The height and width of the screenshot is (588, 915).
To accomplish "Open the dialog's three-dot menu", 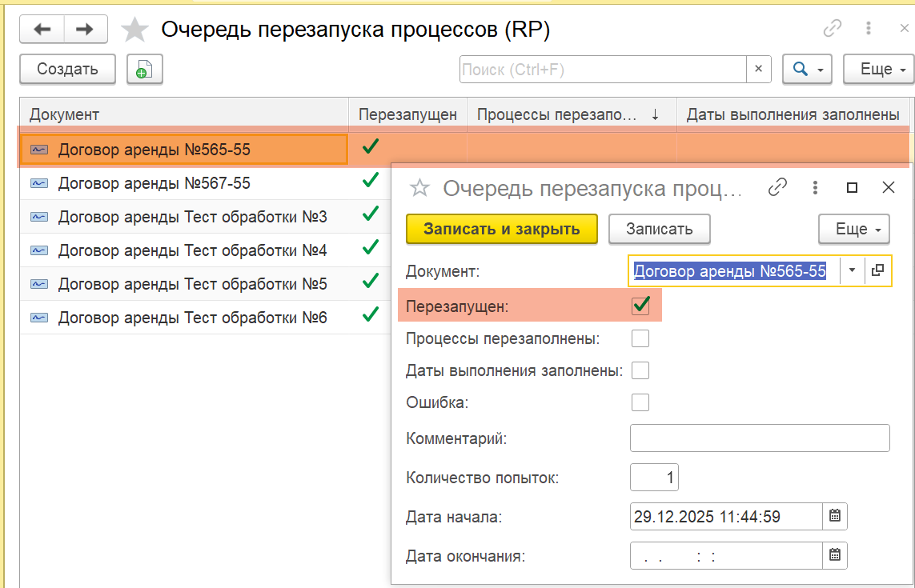I will pos(815,188).
